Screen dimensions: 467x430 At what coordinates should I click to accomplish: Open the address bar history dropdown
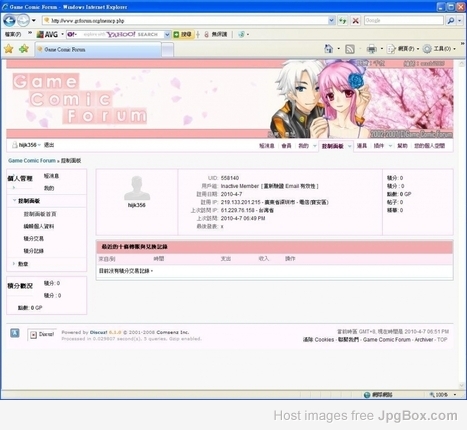[x=331, y=21]
